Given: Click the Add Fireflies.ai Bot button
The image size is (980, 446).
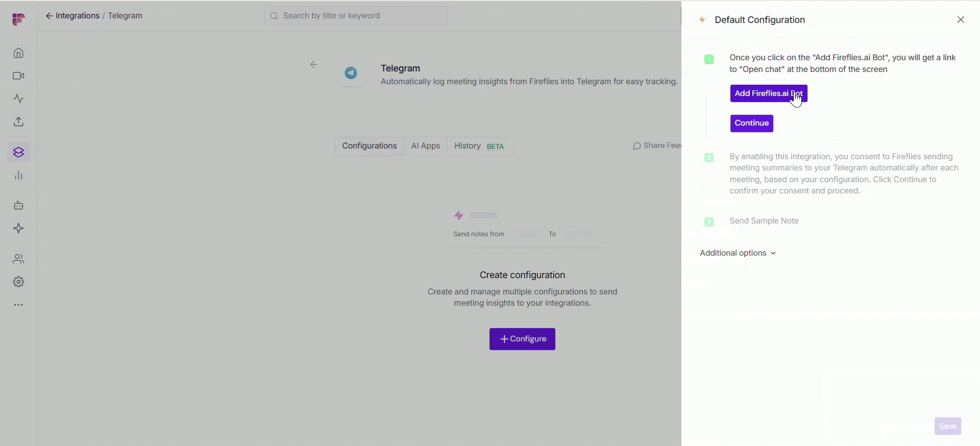Looking at the screenshot, I should (769, 93).
